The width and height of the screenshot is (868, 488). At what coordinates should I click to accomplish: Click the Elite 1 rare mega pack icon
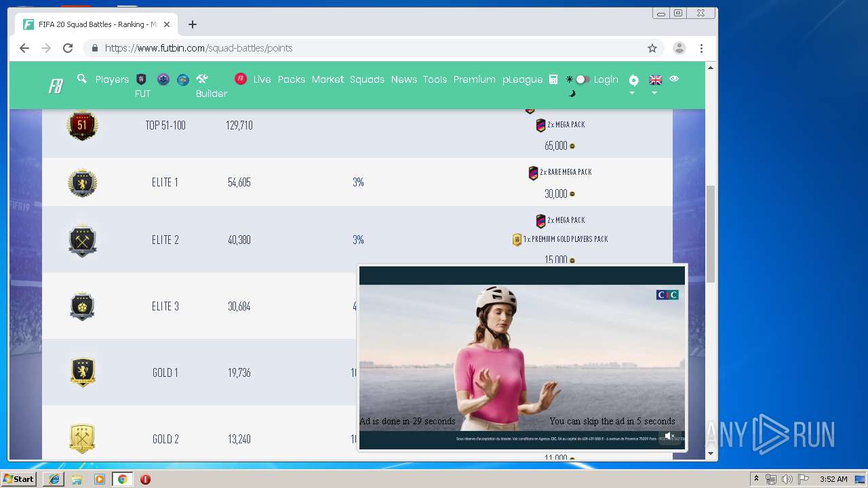click(x=533, y=173)
